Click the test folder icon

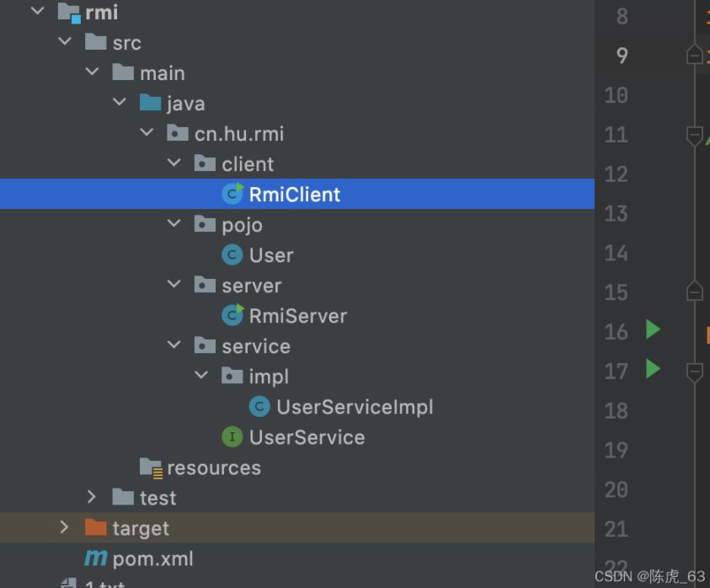pyautogui.click(x=123, y=497)
